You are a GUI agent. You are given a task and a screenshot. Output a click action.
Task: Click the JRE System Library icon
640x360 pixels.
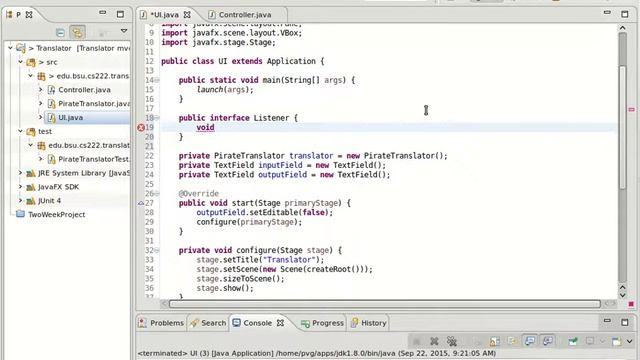31,173
